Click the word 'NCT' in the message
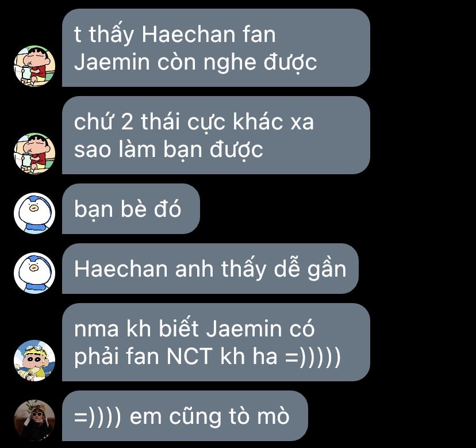Image resolution: width=476 pixels, height=448 pixels. [x=190, y=356]
